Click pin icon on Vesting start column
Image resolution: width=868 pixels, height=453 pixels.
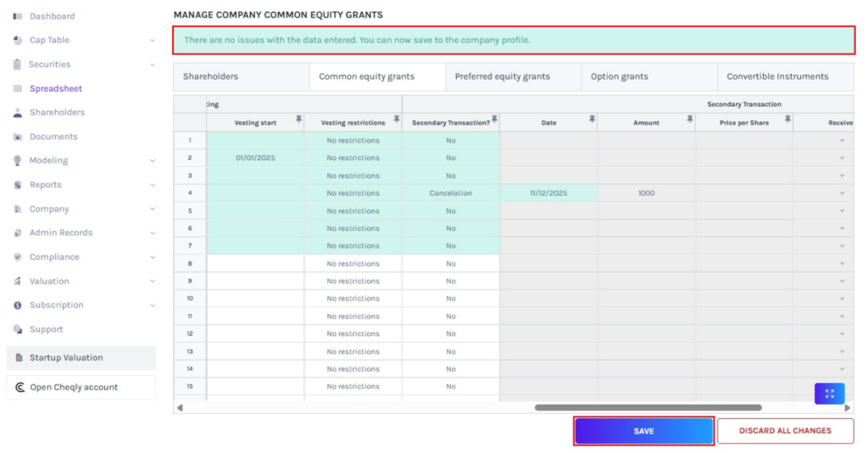coord(298,120)
